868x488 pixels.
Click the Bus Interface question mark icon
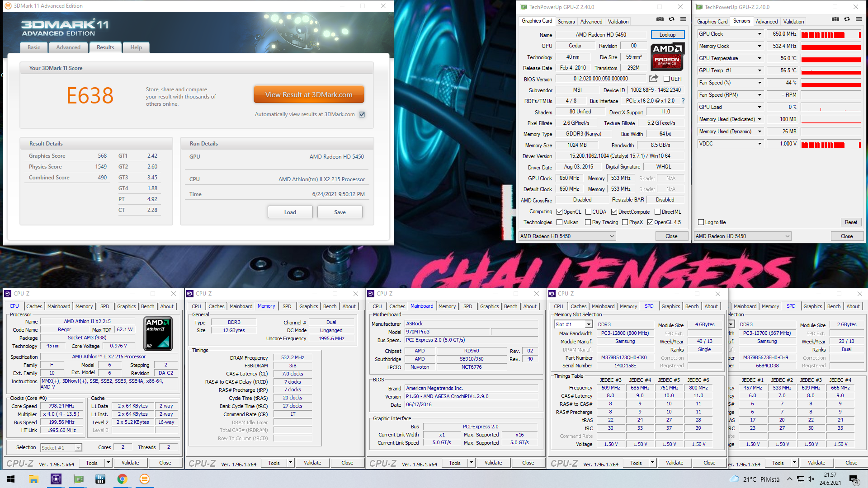[683, 101]
